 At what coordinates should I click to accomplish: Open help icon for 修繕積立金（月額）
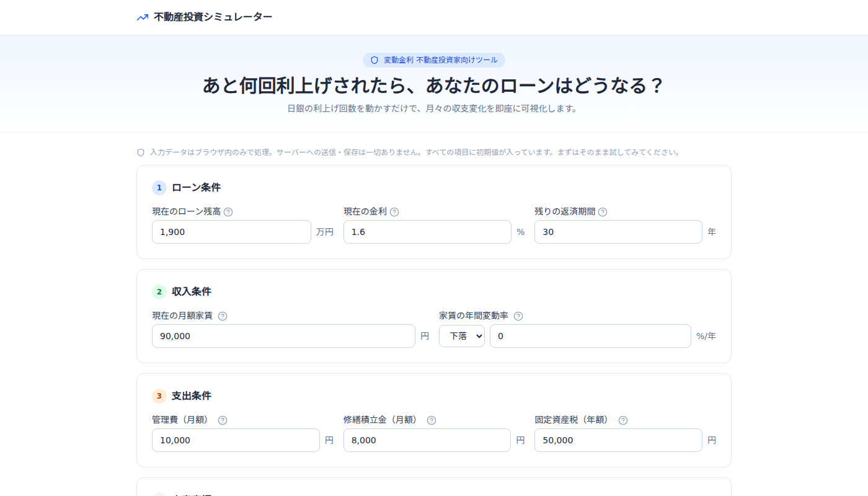pos(432,420)
